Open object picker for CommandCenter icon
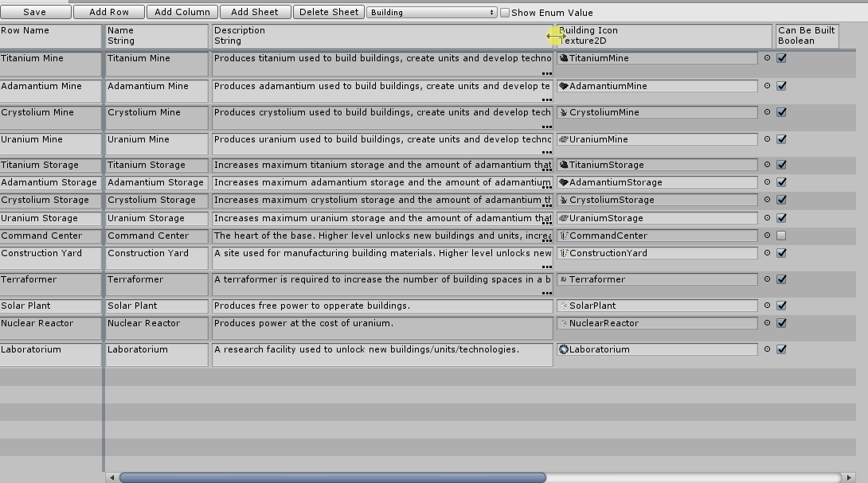Viewport: 868px width, 483px height. [767, 236]
